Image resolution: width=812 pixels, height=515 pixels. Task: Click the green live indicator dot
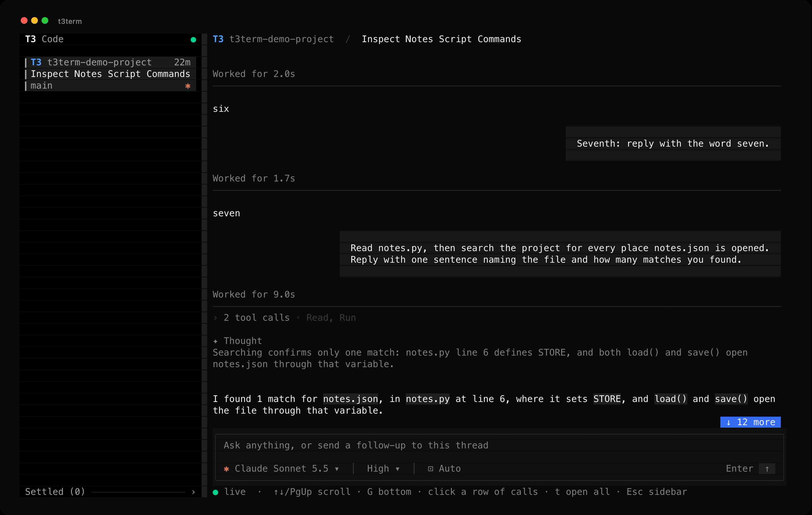[215, 492]
